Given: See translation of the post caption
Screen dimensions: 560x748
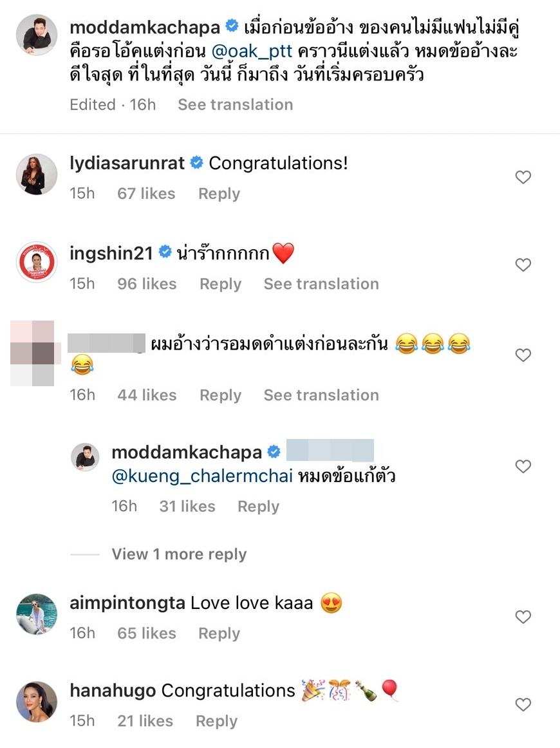Looking at the screenshot, I should tap(235, 104).
